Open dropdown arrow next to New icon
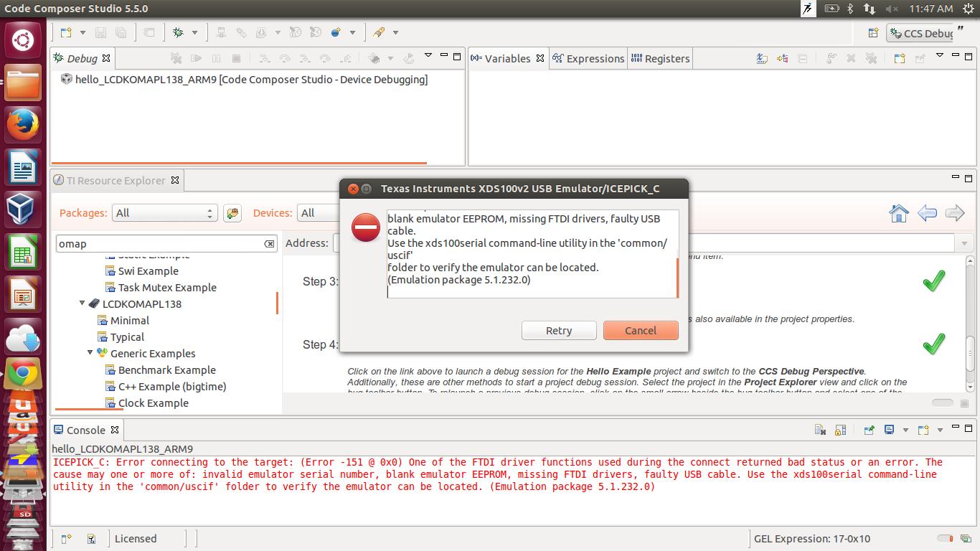Screen dimensions: 980x551 (83, 32)
